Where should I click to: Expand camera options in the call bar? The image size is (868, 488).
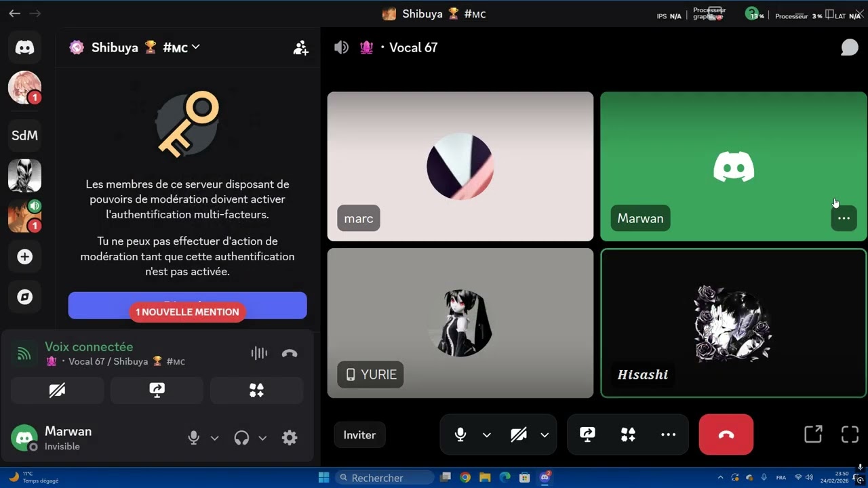(545, 435)
